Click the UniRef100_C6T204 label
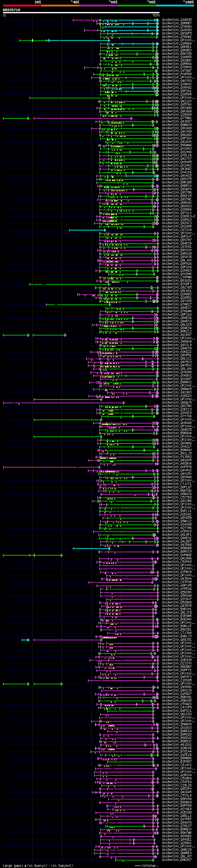The width and height of the screenshot is (197, 868). (x=177, y=230)
